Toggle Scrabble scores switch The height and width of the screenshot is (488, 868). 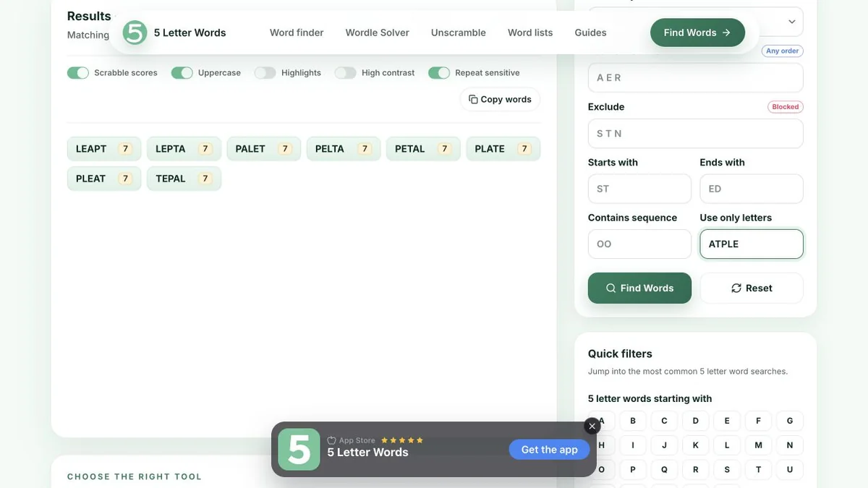[78, 73]
